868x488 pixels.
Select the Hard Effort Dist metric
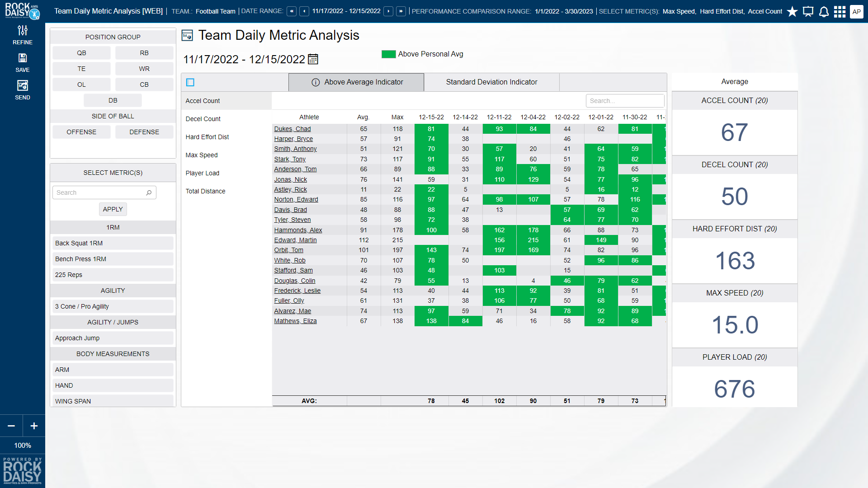coord(207,137)
